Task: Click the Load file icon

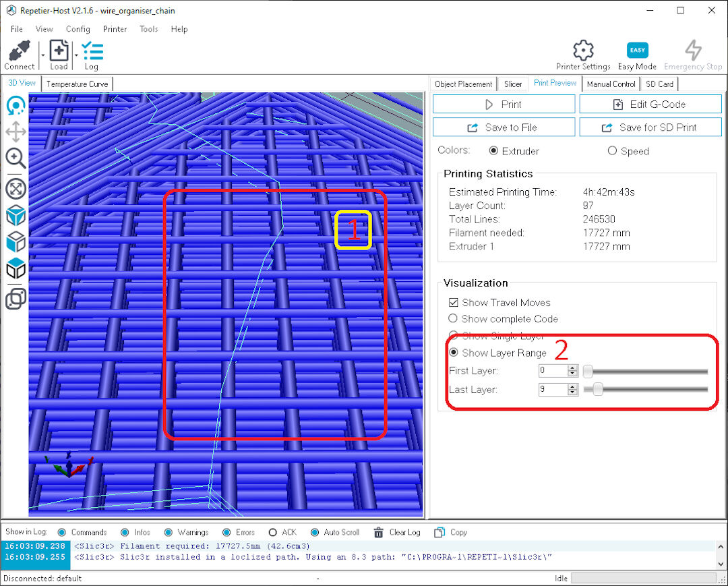Action: pyautogui.click(x=59, y=51)
